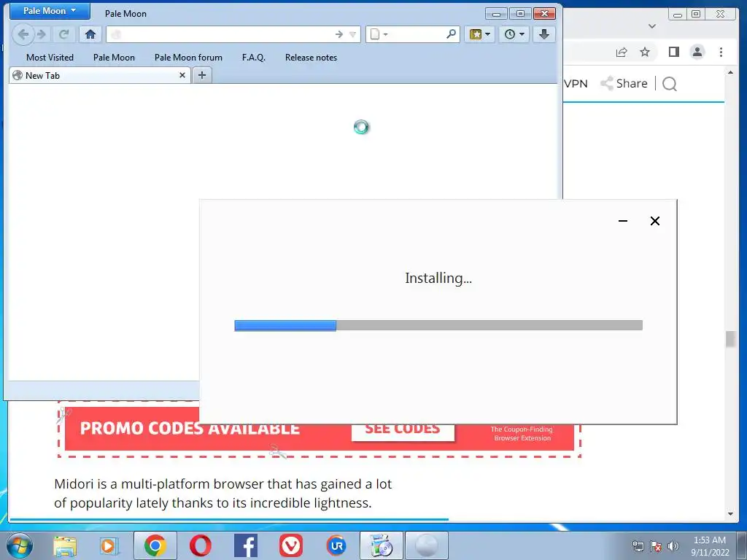Screen dimensions: 747x560
Task: Open Windows Explorer from taskbar
Action: 65,545
